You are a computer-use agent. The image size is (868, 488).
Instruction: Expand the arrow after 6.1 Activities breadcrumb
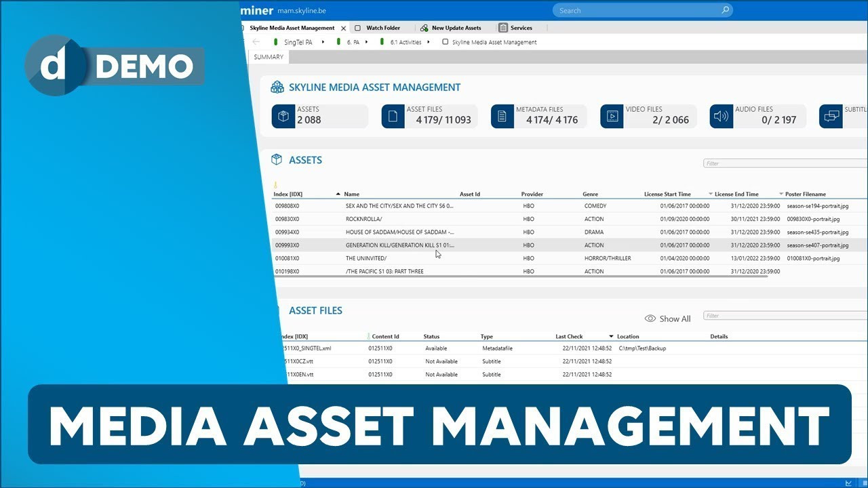click(428, 42)
